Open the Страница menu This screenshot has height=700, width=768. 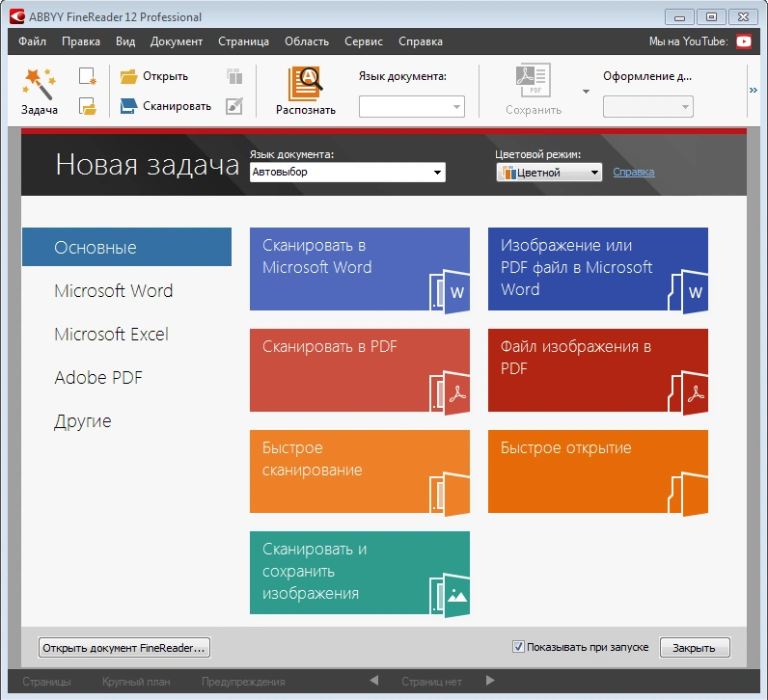click(243, 41)
